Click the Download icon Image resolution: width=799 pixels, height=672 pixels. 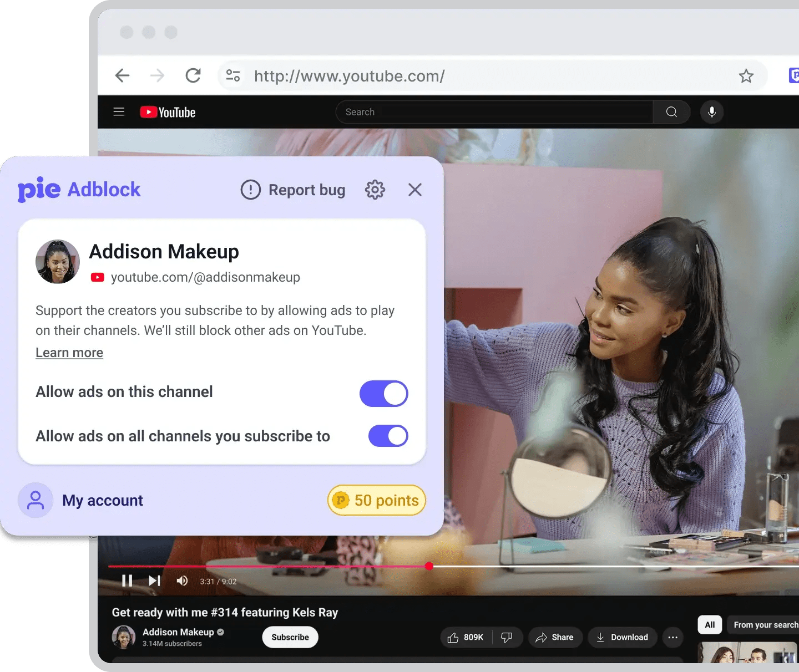[622, 637]
